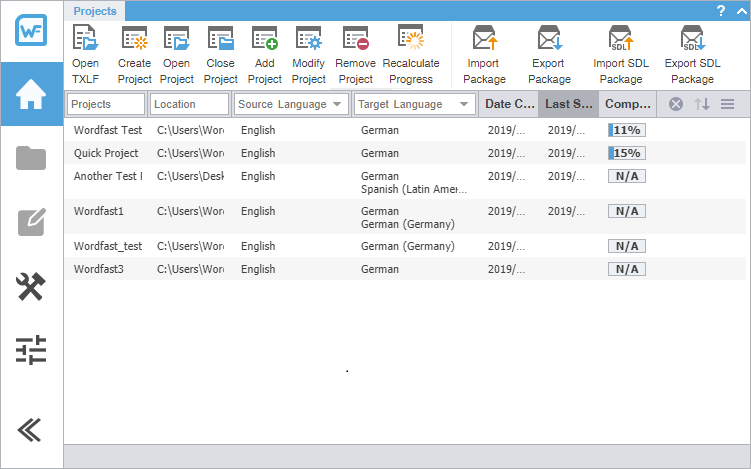Click the Remove Project icon

tap(355, 40)
